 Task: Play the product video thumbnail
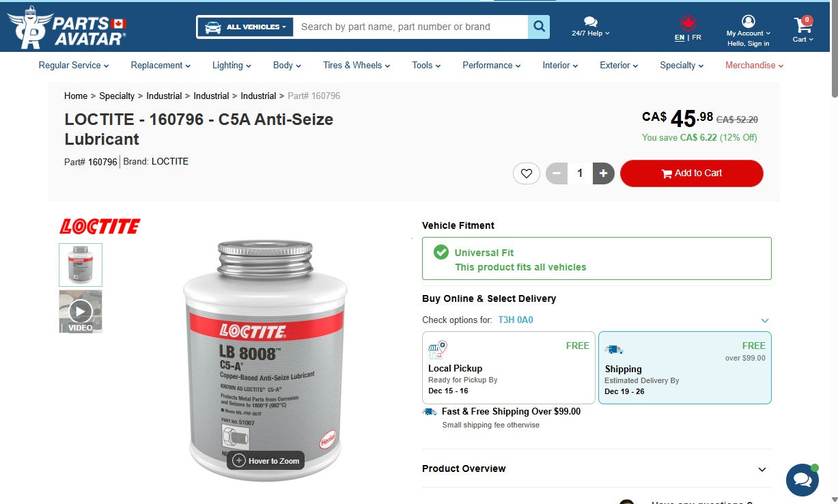pos(80,311)
